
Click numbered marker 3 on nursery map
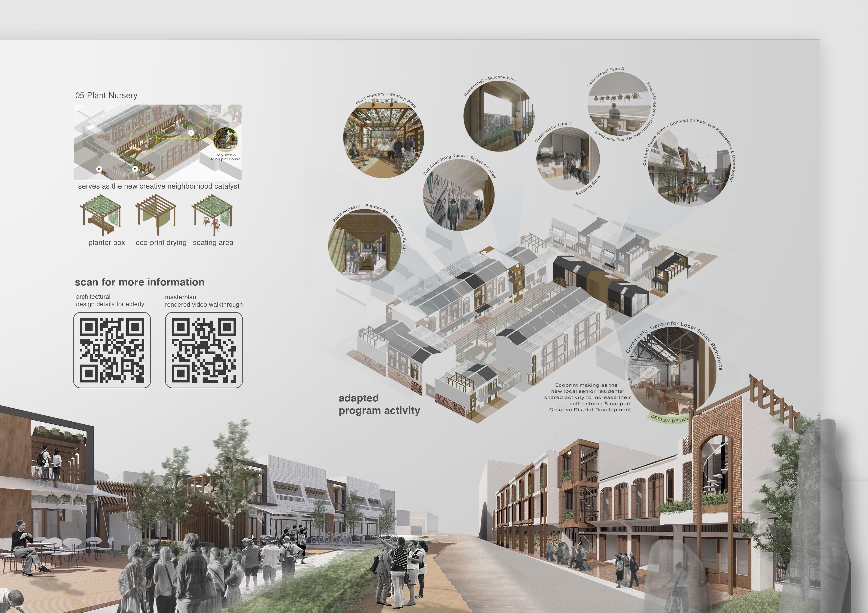99,169
